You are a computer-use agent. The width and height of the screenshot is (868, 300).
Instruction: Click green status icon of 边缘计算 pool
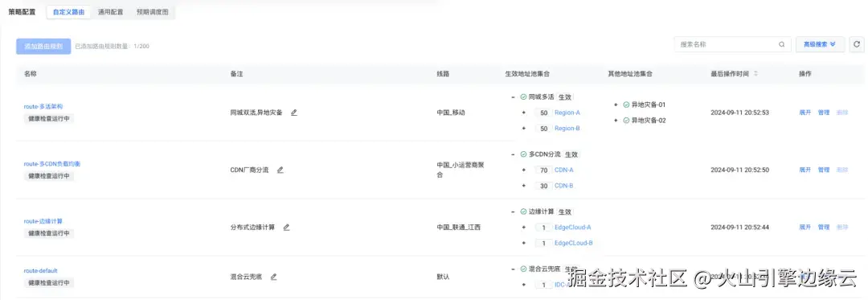click(523, 212)
